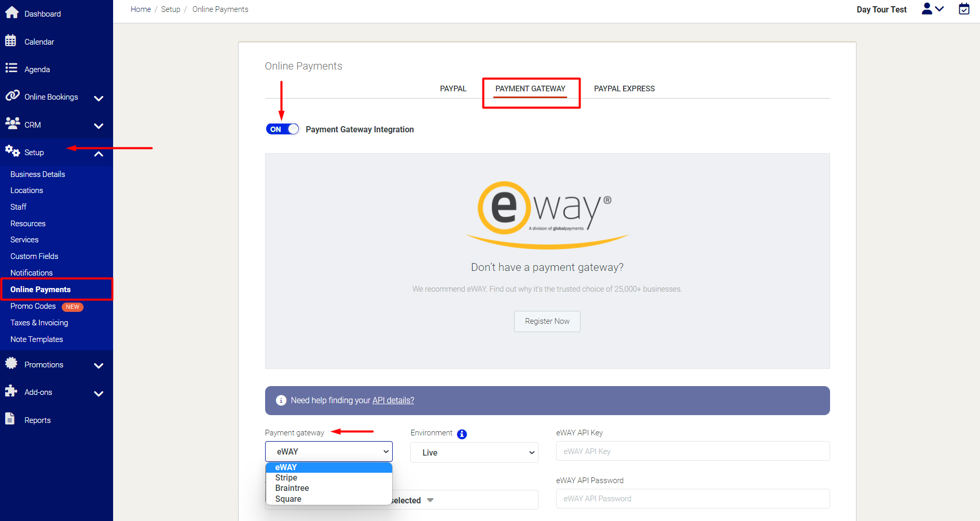Open the Environment Live dropdown
980x521 pixels.
(x=474, y=453)
